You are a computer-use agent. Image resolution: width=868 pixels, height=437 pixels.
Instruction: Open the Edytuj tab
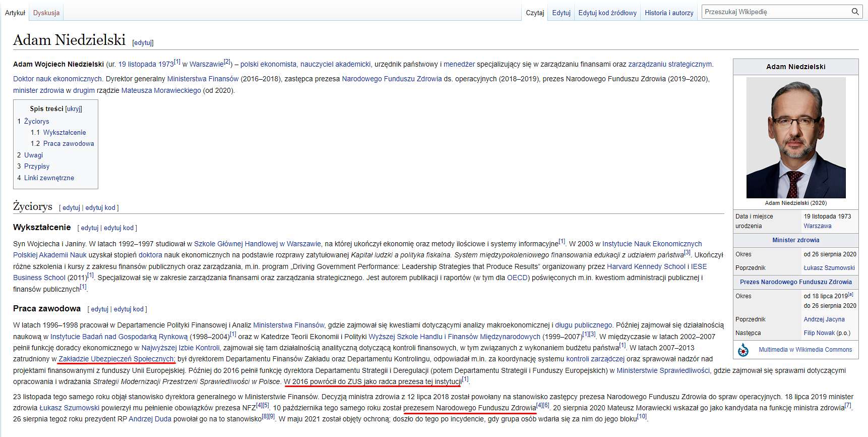coord(561,13)
